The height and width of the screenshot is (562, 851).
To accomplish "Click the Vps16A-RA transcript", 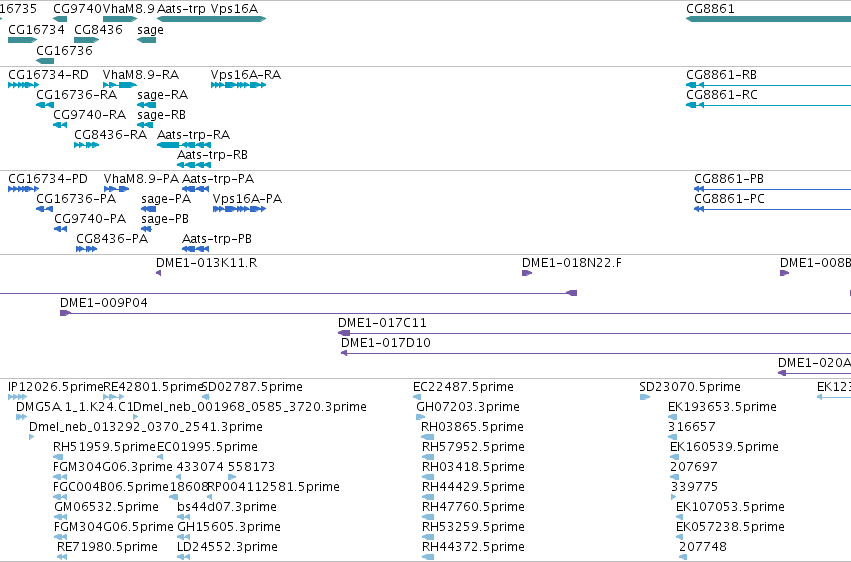I will pos(238,85).
